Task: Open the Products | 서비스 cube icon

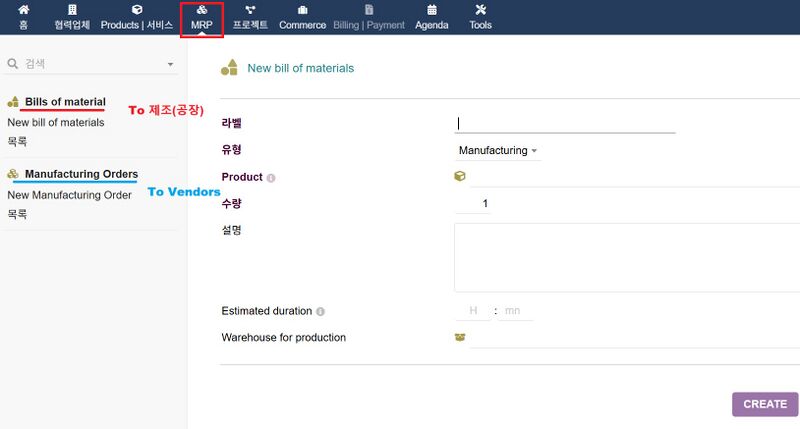Action: coord(137,10)
